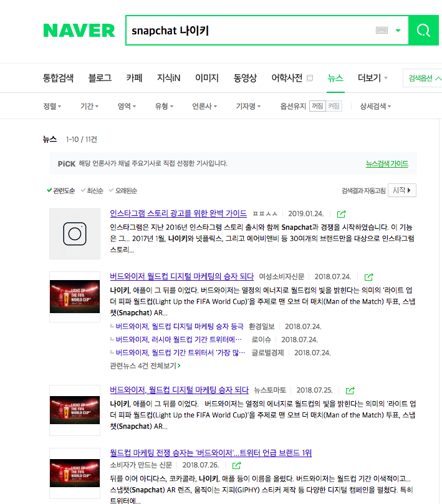Click the PiCK badge label

click(x=67, y=164)
